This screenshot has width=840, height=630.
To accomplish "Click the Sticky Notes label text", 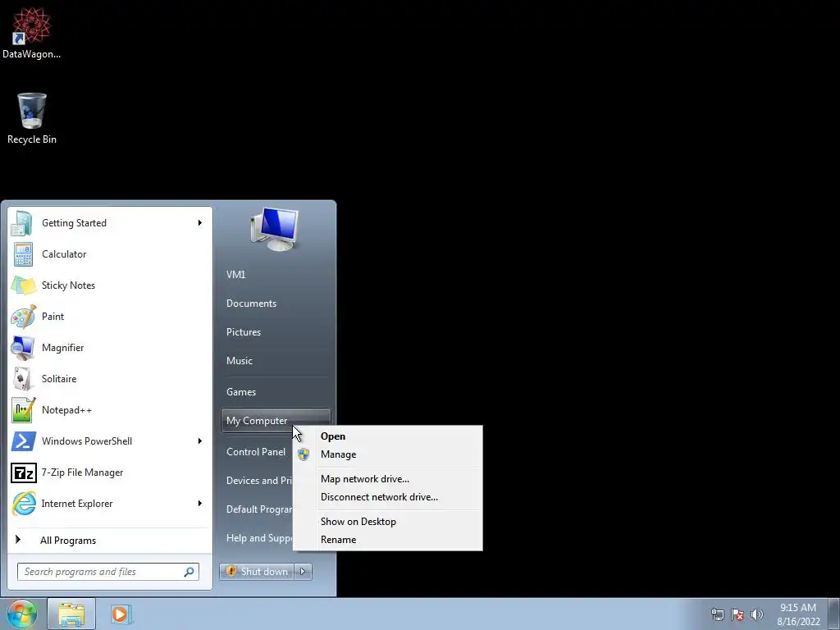I will click(68, 285).
